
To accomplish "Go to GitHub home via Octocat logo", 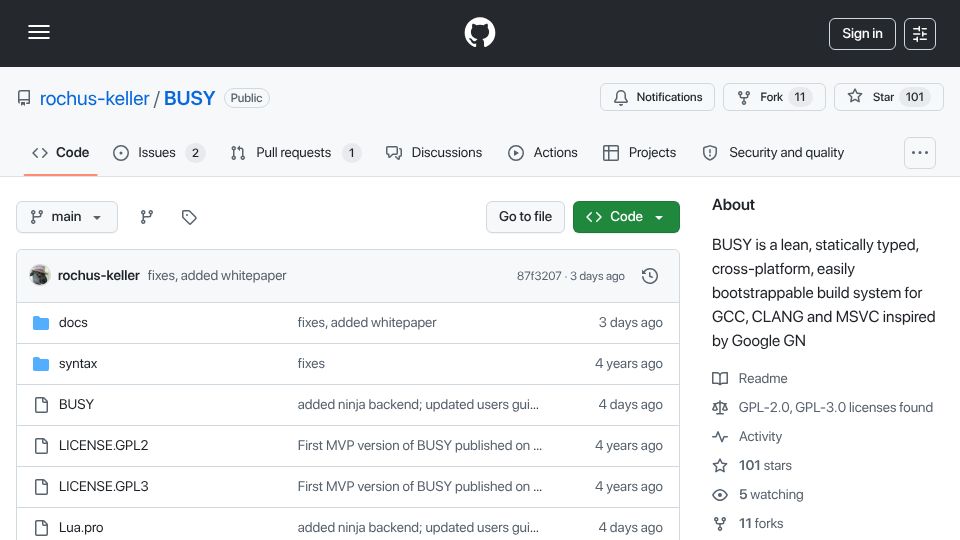I will click(479, 32).
